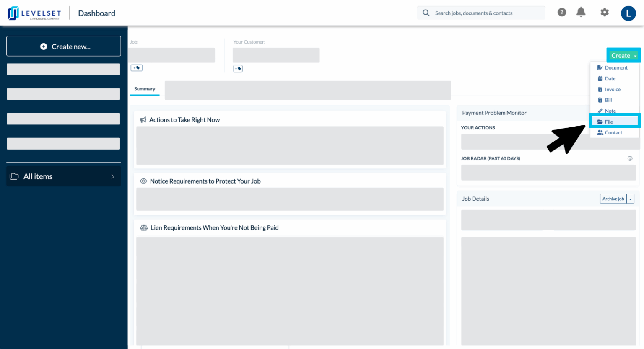Viewport: 644px width, 349px height.
Task: Open the settings gear icon
Action: tap(605, 13)
